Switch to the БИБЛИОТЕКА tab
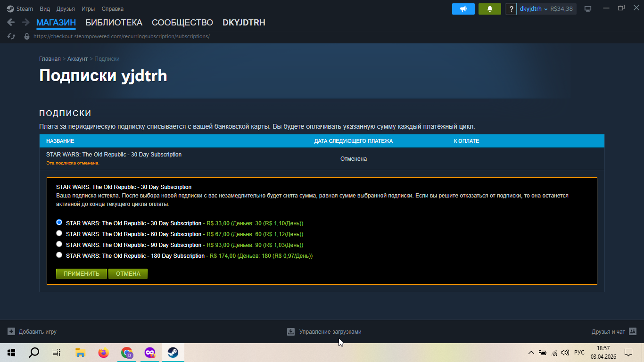The width and height of the screenshot is (644, 362). (x=114, y=23)
